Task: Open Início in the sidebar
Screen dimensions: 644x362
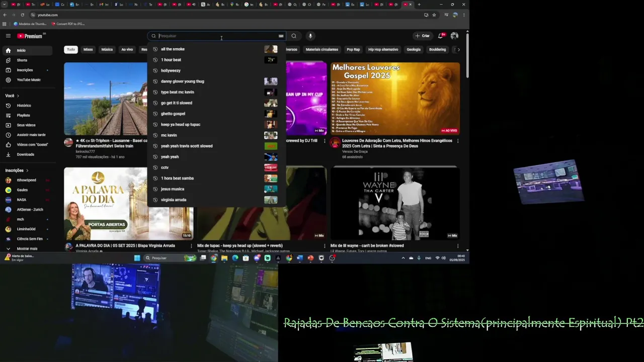Action: (27, 50)
